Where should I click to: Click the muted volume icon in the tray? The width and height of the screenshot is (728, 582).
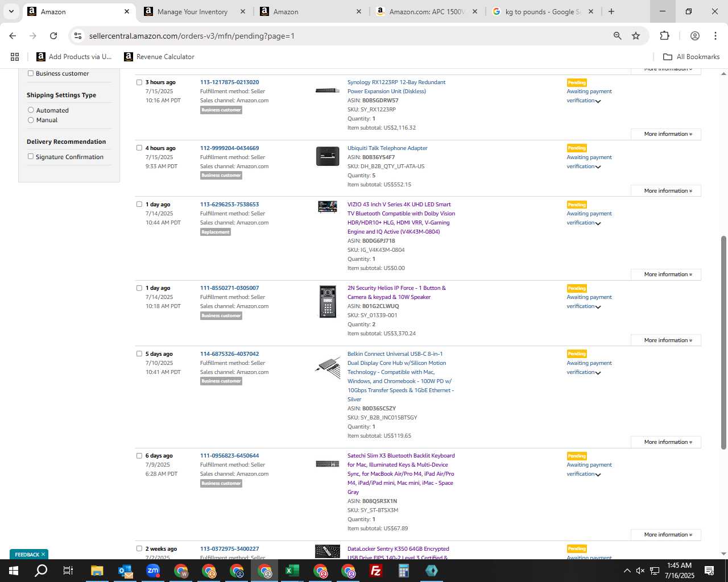[640, 571]
